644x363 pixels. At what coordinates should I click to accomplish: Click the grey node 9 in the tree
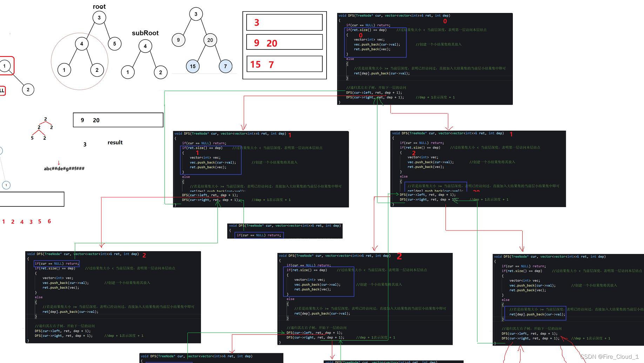[x=178, y=40]
